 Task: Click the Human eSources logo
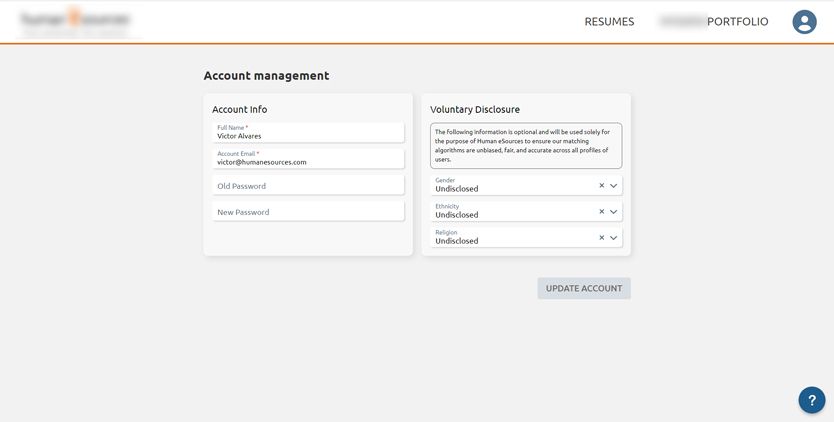(76, 21)
